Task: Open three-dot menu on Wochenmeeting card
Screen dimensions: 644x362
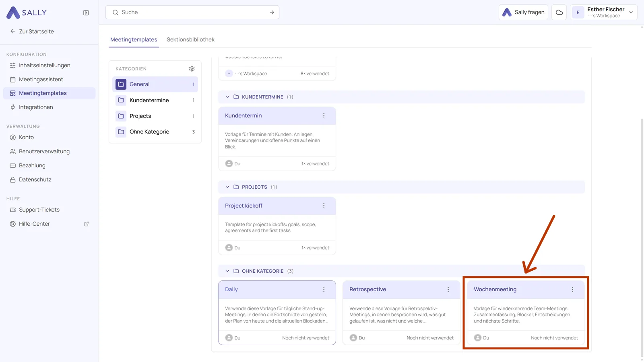Action: (x=572, y=290)
